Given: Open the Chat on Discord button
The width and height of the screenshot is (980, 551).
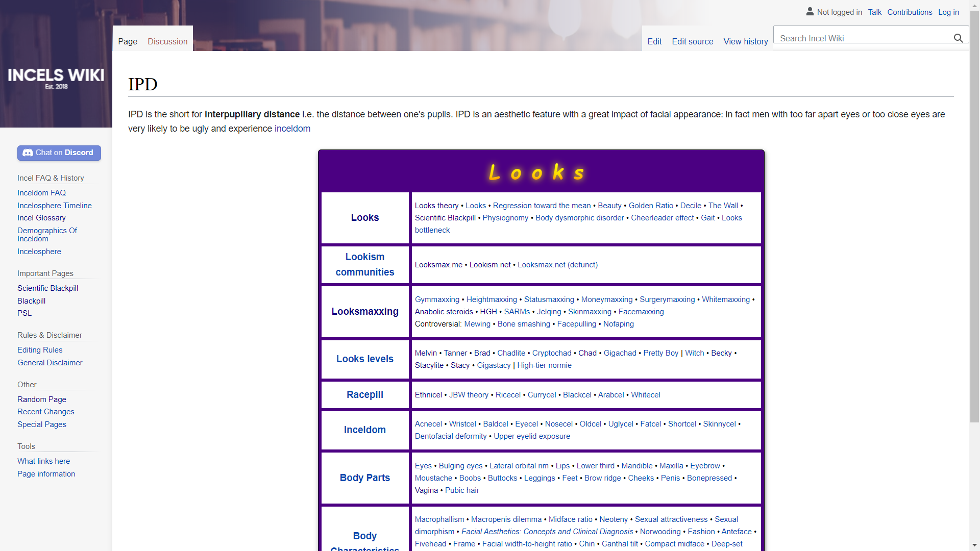Looking at the screenshot, I should (x=59, y=153).
